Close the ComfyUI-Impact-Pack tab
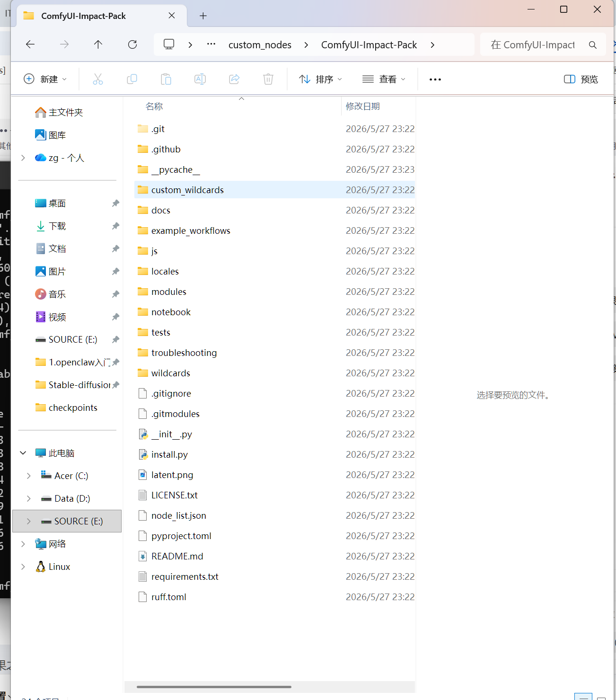 (x=172, y=16)
